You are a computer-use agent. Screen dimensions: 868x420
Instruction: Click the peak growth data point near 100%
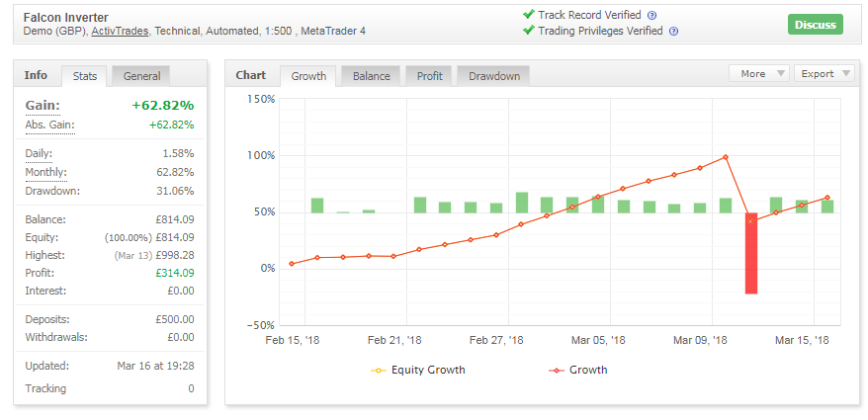tap(726, 157)
